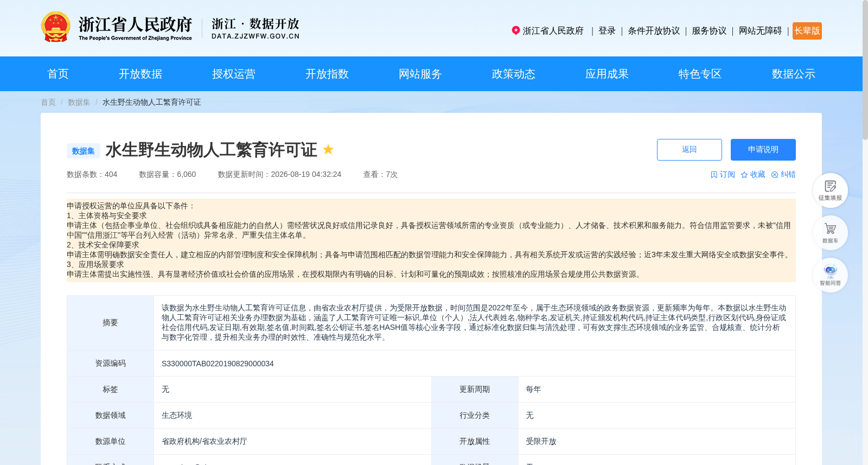Open the 授权运营 navigation tab
868x465 pixels.
pyautogui.click(x=234, y=74)
